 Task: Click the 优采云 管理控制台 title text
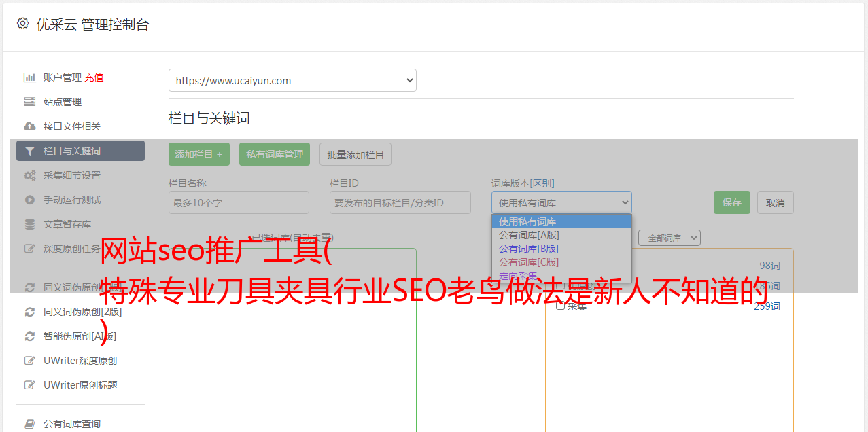point(92,24)
